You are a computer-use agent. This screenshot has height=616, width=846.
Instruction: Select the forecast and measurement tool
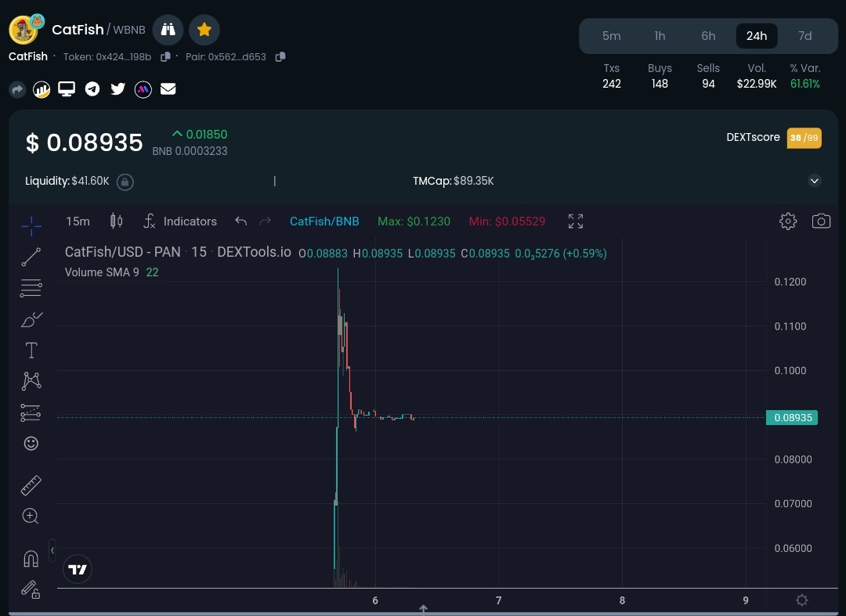(x=31, y=412)
